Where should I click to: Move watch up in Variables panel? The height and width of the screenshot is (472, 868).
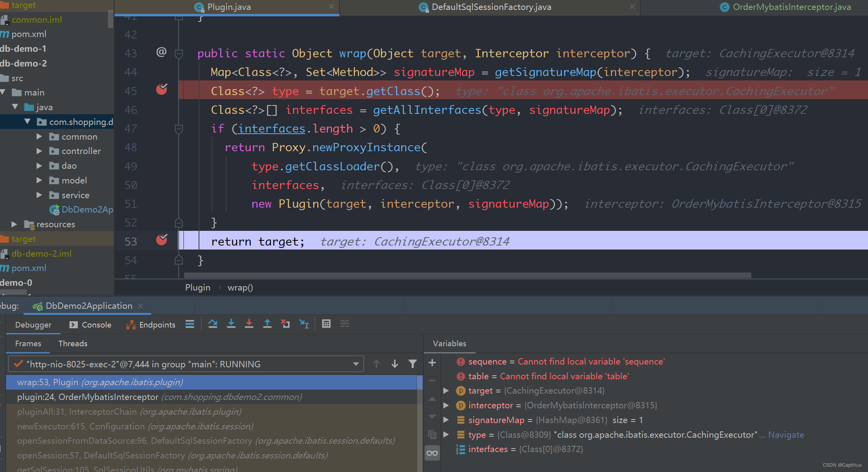click(x=432, y=399)
